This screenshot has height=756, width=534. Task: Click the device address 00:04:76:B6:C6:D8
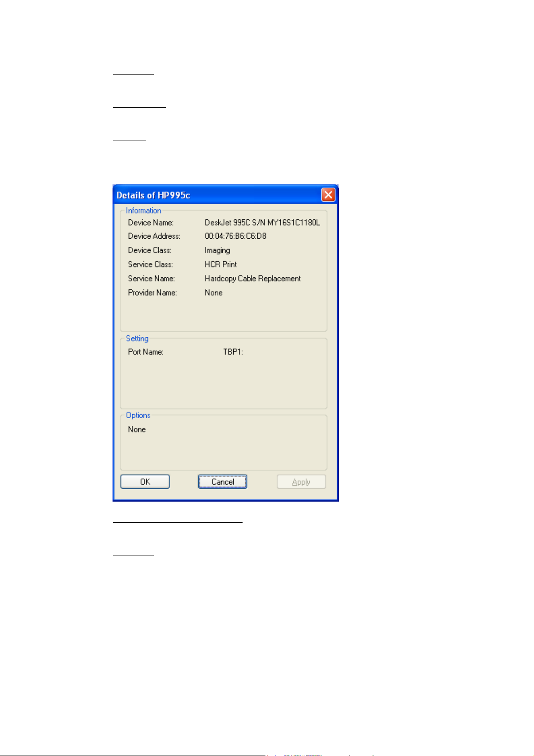[235, 236]
